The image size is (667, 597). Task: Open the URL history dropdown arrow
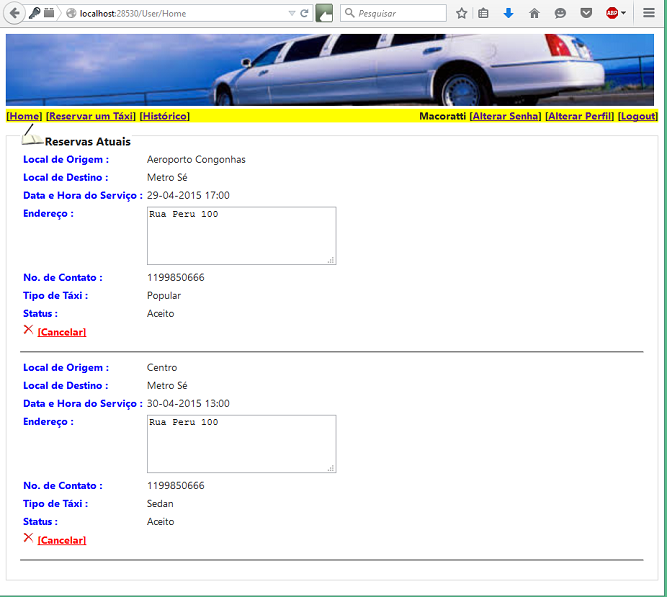(292, 13)
